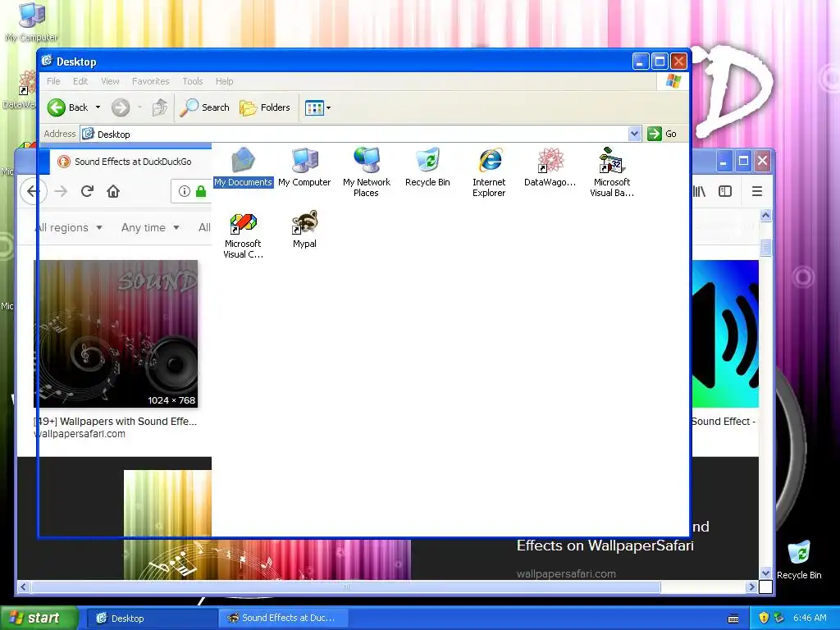Open the browser Library bookshelf icon

699,191
